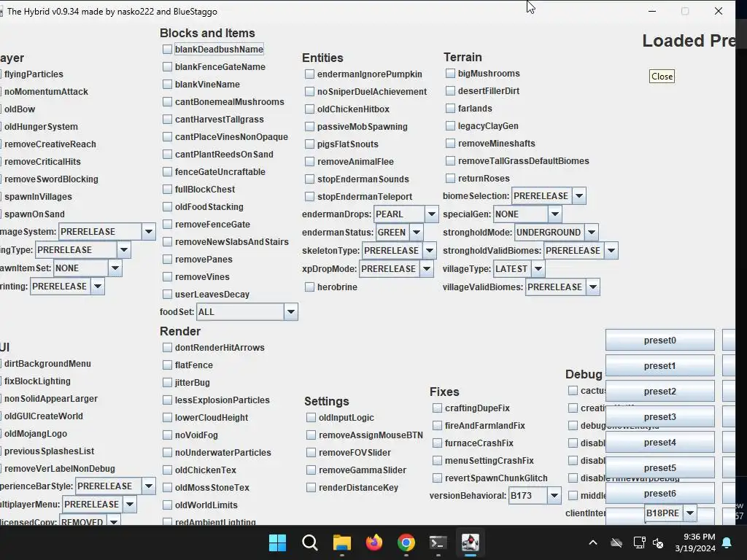The height and width of the screenshot is (560, 747).
Task: Check oldFoodStacking option
Action: point(167,206)
